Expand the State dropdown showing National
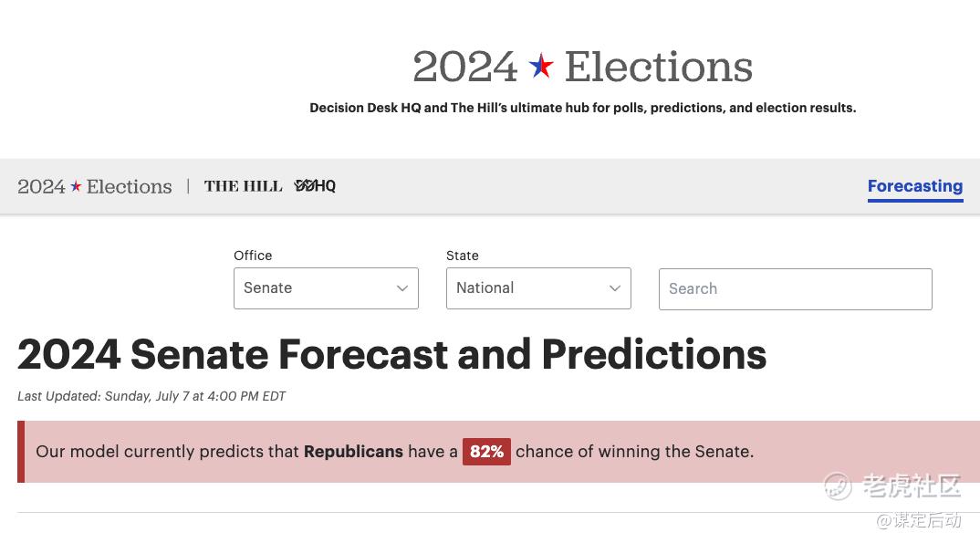 (538, 288)
